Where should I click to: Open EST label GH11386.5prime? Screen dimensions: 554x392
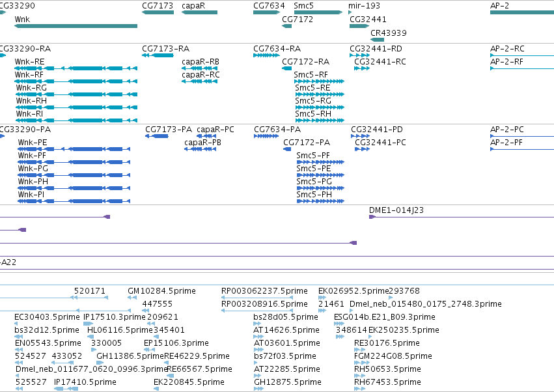(x=130, y=356)
